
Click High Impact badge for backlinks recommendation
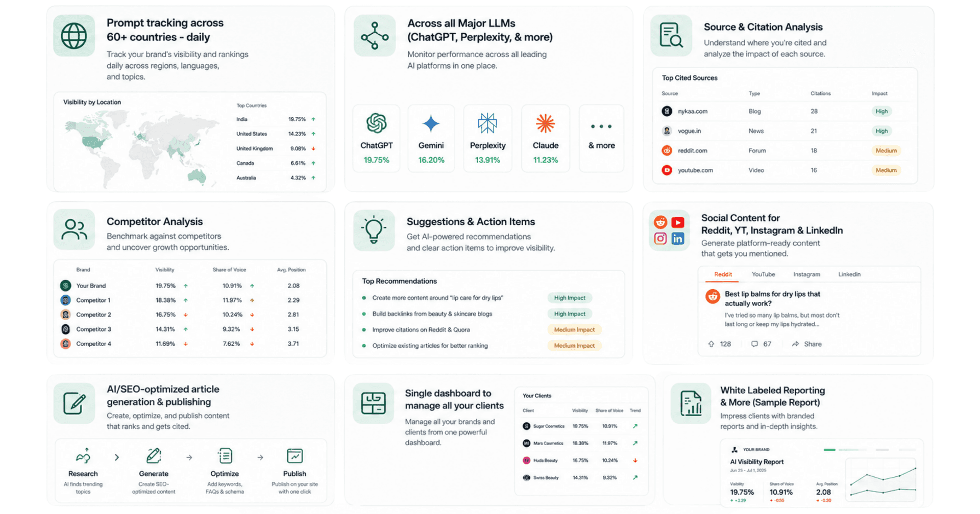(570, 314)
